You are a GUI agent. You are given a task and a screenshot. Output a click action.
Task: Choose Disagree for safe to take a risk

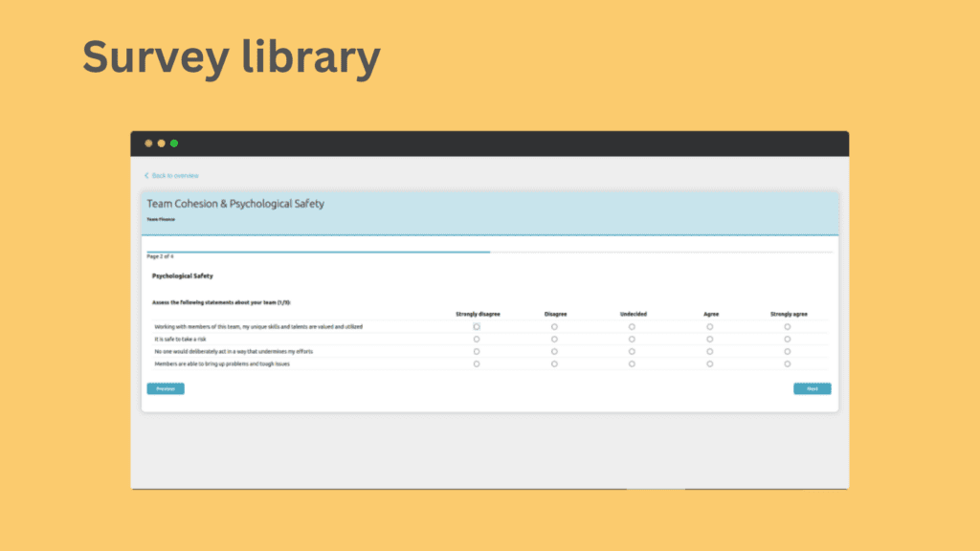(x=554, y=340)
